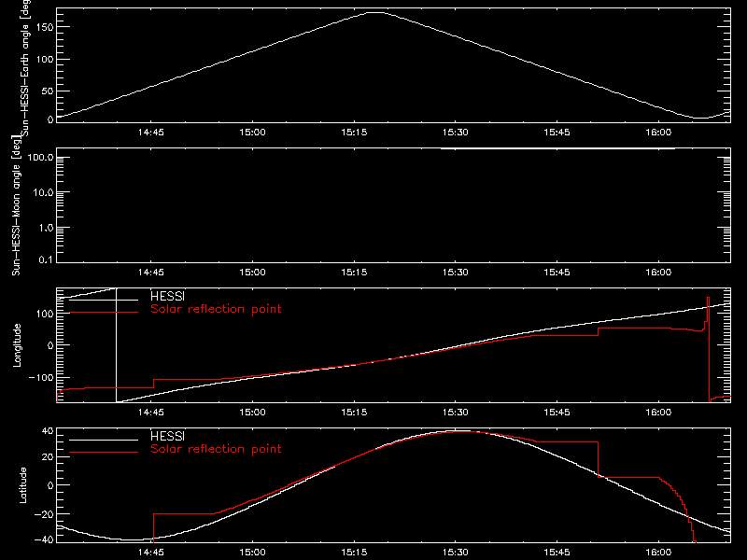
Task: Click red legend line sample in Latitude plot
Action: pyautogui.click(x=104, y=453)
